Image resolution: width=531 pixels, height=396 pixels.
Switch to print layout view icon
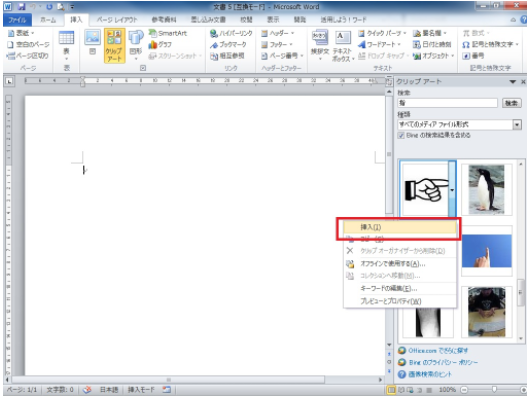(x=391, y=390)
